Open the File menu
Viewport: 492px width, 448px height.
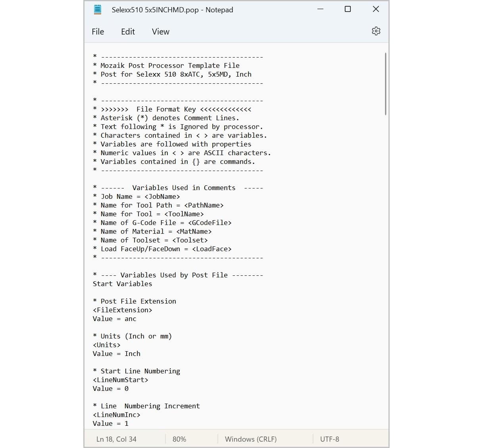(x=98, y=32)
